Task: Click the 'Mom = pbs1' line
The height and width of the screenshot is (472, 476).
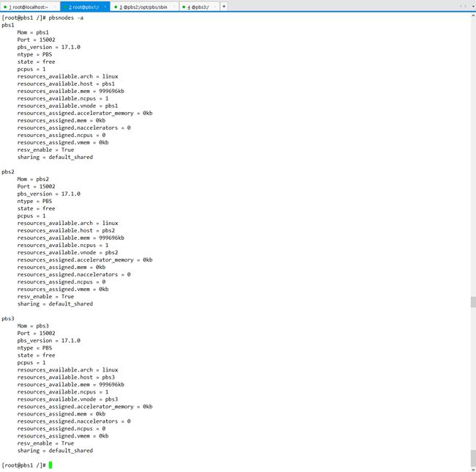Action: [x=33, y=32]
